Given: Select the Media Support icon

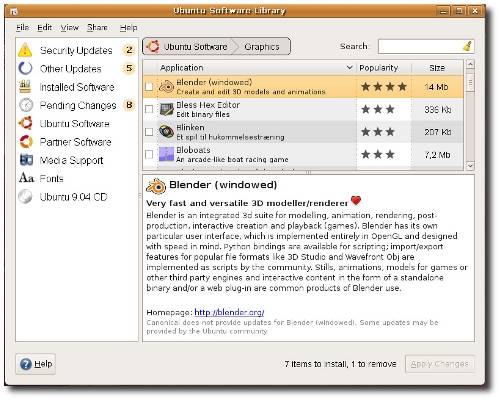Looking at the screenshot, I should [x=26, y=160].
